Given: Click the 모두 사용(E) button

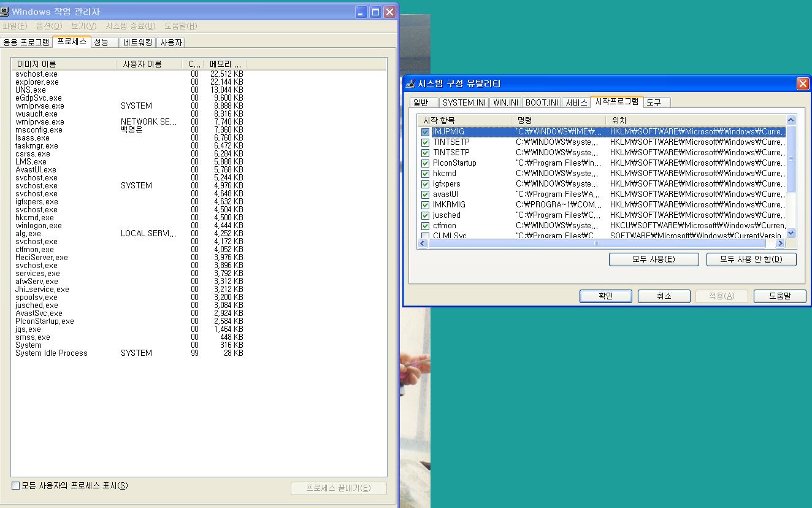Looking at the screenshot, I should (x=654, y=259).
